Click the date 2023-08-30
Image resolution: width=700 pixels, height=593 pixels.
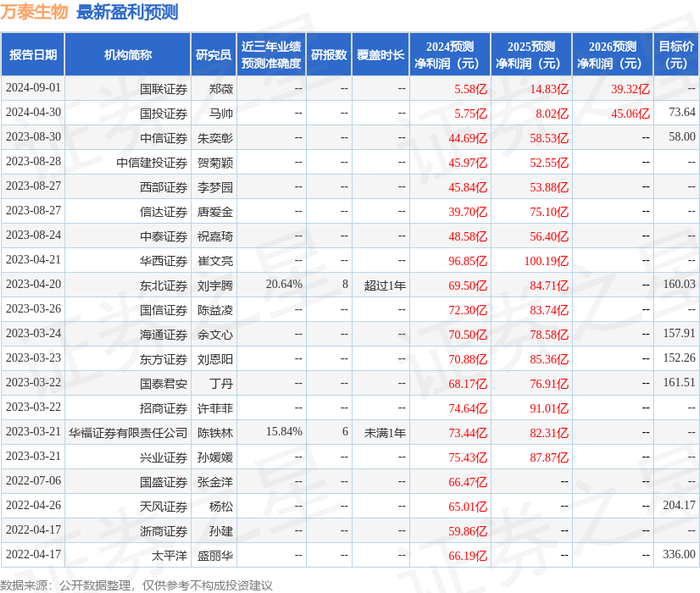pos(33,137)
